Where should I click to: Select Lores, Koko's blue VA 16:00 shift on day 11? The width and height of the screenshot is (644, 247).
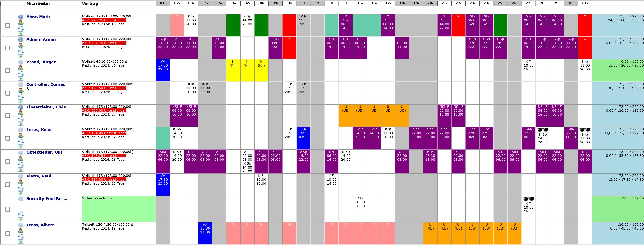tap(303, 138)
